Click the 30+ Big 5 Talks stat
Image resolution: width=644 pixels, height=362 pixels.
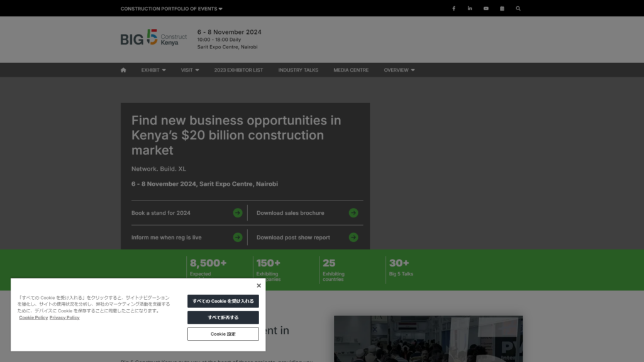401,268
